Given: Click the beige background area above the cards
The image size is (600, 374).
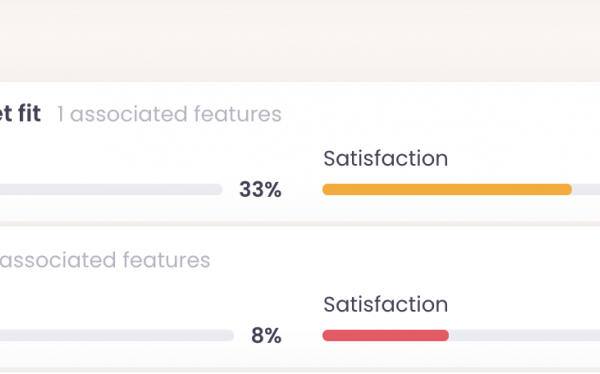Looking at the screenshot, I should (x=300, y=40).
